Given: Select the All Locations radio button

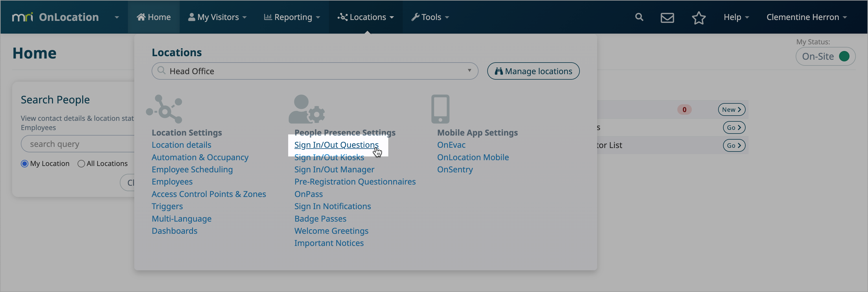Looking at the screenshot, I should [x=81, y=164].
